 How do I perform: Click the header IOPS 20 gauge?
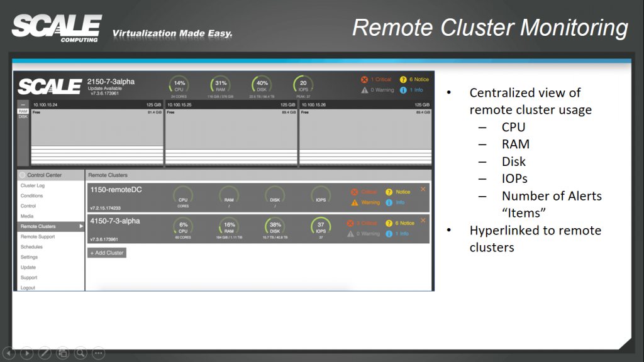tap(303, 85)
